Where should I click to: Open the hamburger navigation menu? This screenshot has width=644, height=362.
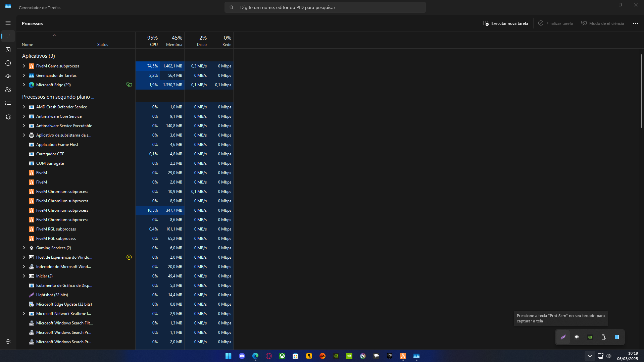coord(8,23)
